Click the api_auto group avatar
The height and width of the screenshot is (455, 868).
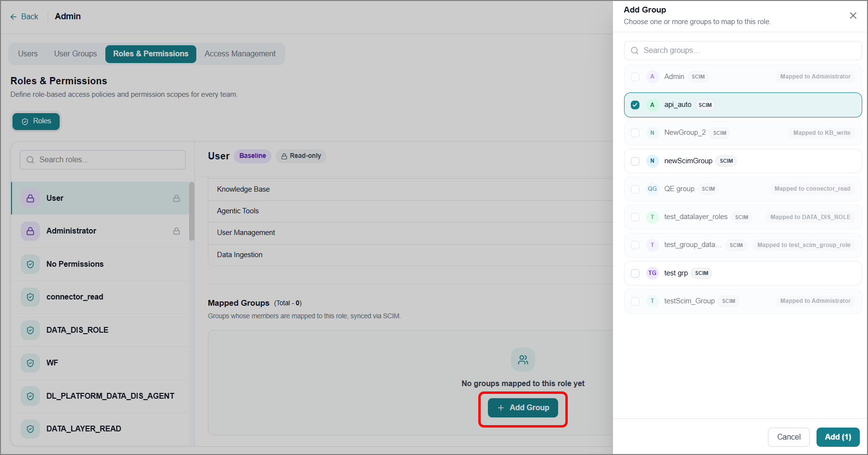coord(652,105)
